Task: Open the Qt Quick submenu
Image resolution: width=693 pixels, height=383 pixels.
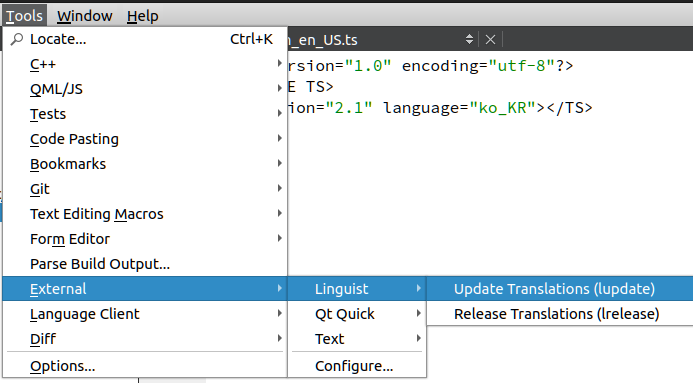Action: click(x=357, y=314)
